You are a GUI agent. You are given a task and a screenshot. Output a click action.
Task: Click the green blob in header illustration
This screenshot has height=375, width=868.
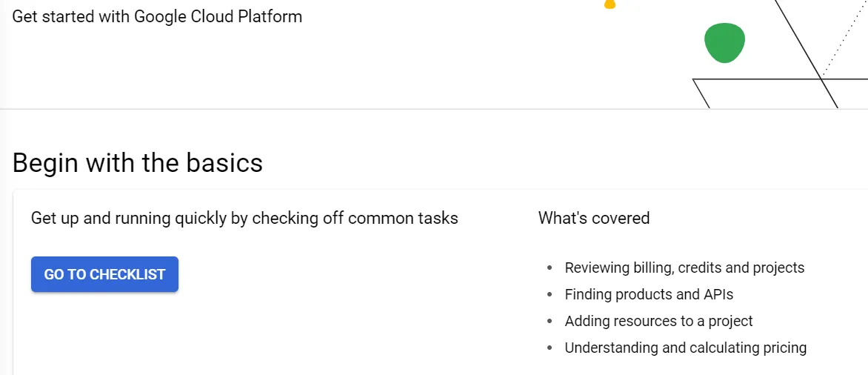coord(724,43)
